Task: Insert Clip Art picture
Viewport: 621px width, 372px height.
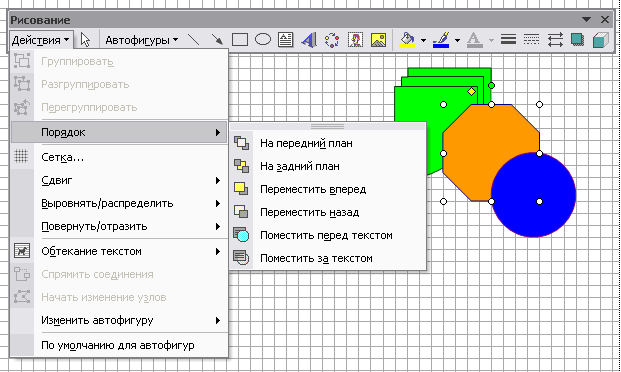Action: [355, 40]
